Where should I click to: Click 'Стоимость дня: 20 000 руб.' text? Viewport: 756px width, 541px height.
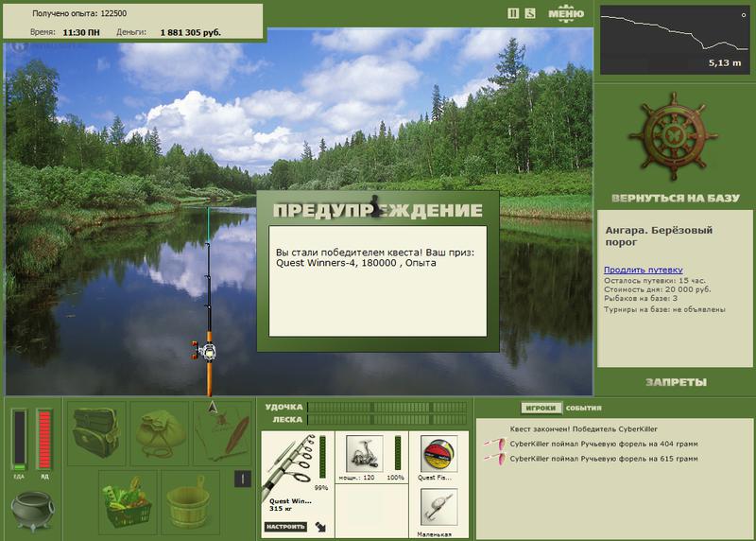tap(657, 289)
